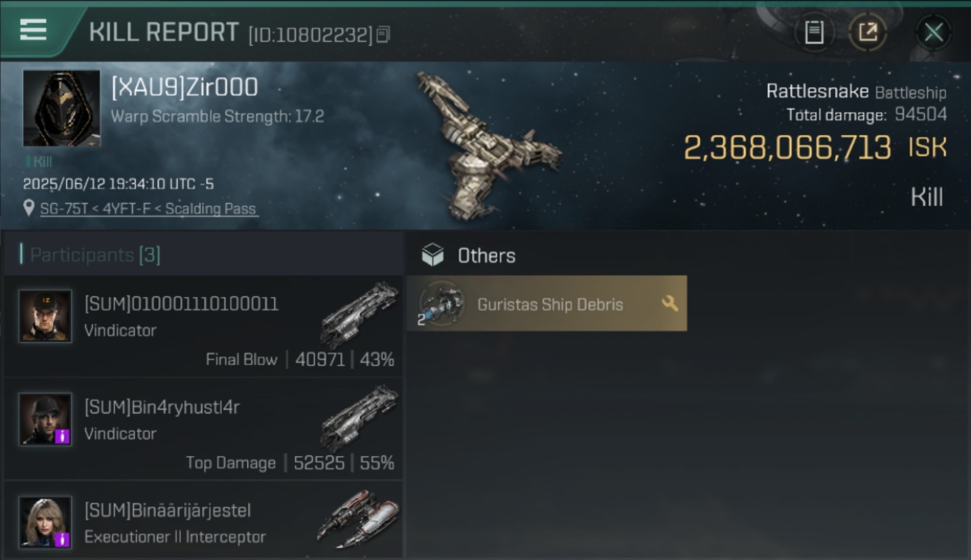
Task: View the Binäärijärjestel pilot portrait
Action: (x=46, y=522)
